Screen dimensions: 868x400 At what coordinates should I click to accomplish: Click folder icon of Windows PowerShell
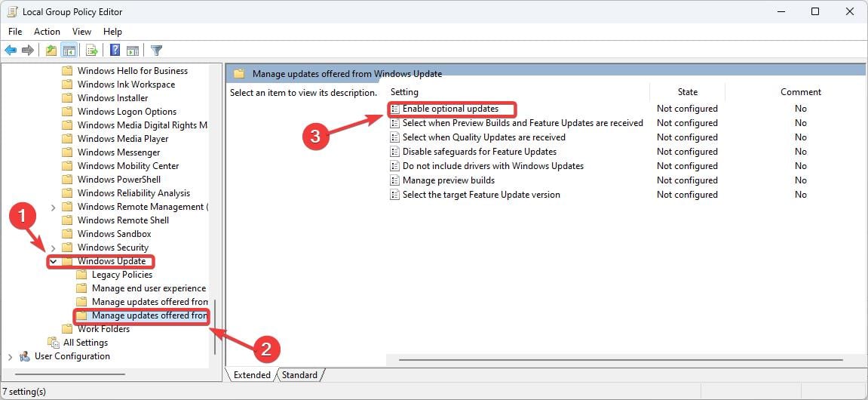pyautogui.click(x=67, y=180)
